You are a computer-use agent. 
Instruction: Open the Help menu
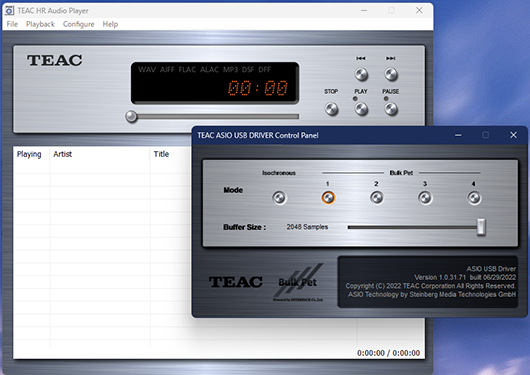pos(110,24)
